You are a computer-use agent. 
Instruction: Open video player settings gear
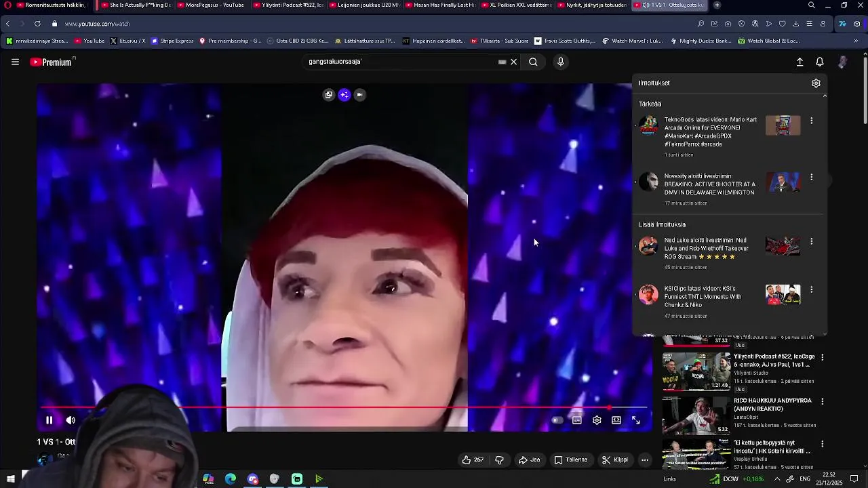pyautogui.click(x=597, y=420)
